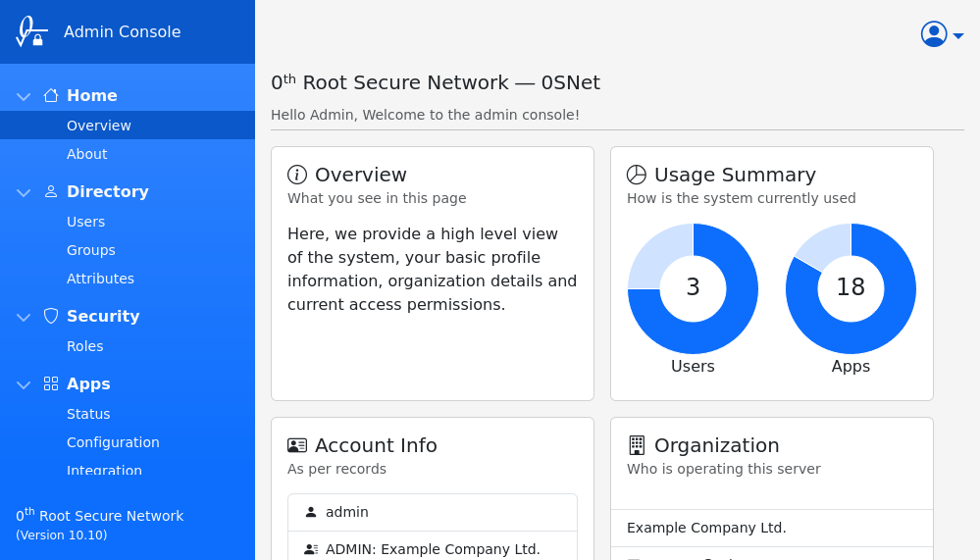Open the About page

tap(87, 154)
